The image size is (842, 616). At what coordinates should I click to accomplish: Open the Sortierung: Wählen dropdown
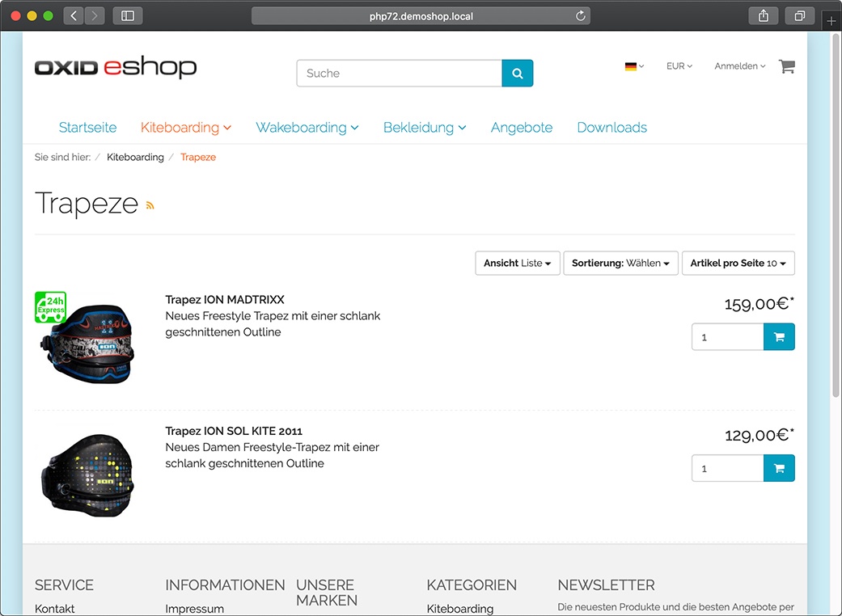click(620, 263)
